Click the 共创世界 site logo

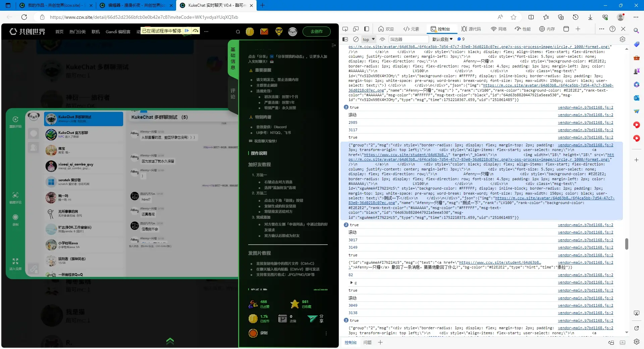point(27,32)
